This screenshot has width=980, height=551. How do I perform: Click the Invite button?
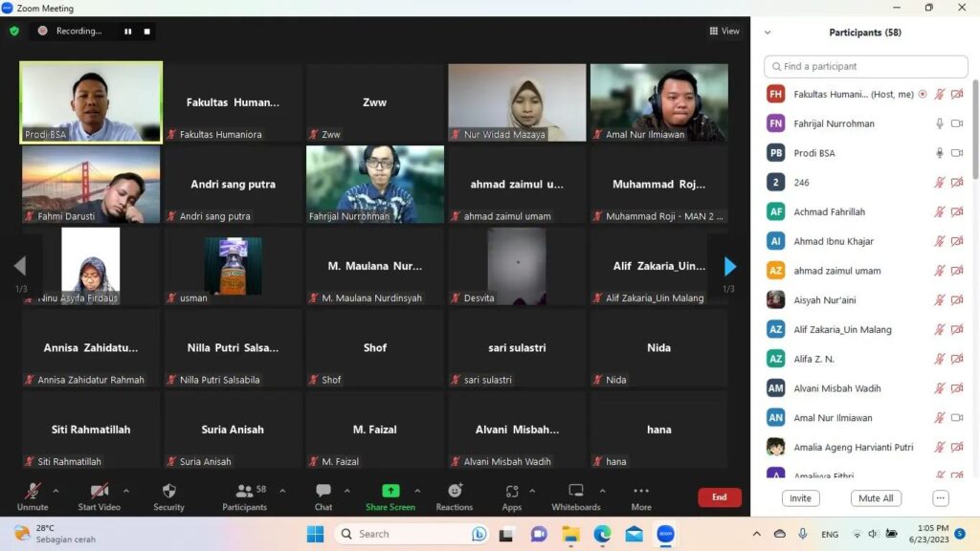800,498
